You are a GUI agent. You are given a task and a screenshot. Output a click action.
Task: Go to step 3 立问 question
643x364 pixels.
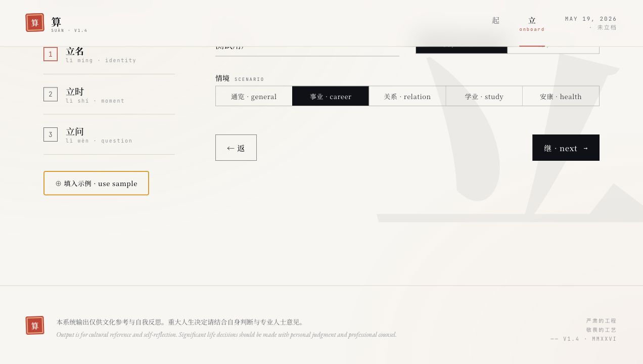(x=109, y=134)
